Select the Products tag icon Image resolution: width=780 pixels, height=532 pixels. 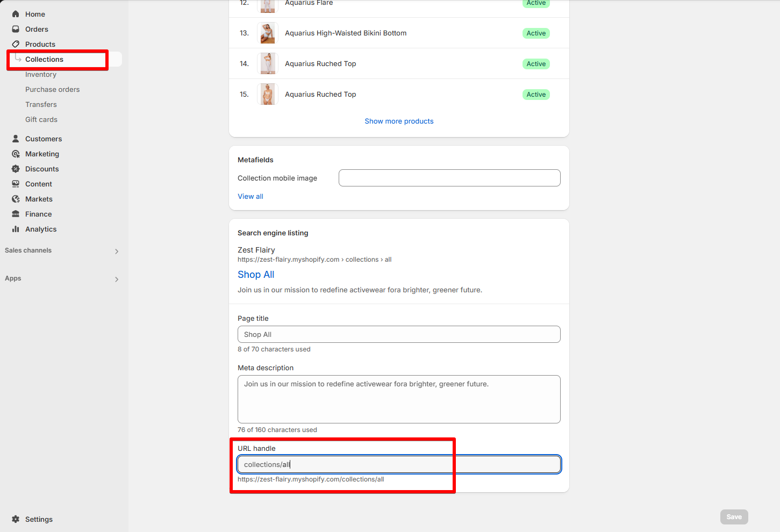click(x=16, y=44)
